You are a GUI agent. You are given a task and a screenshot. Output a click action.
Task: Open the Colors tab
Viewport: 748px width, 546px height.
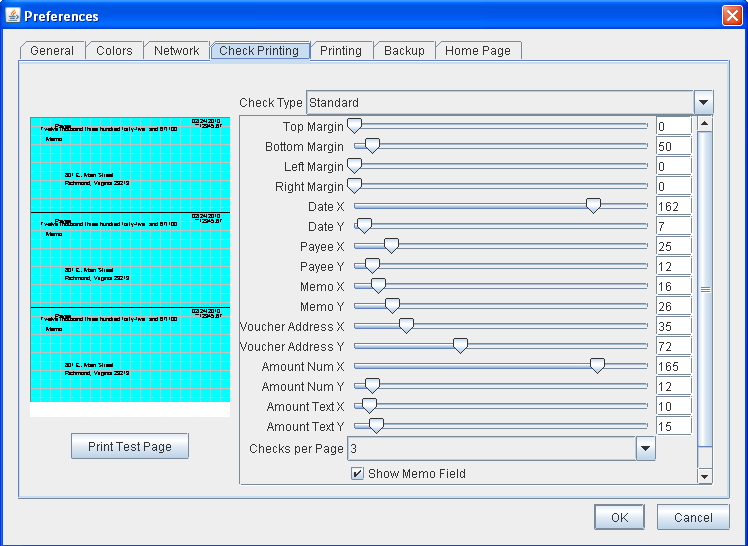[114, 51]
